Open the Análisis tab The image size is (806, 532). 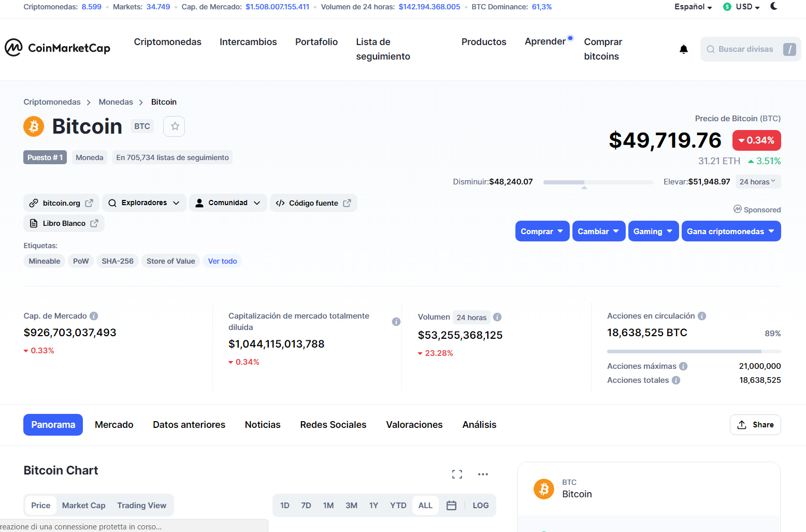pyautogui.click(x=480, y=425)
